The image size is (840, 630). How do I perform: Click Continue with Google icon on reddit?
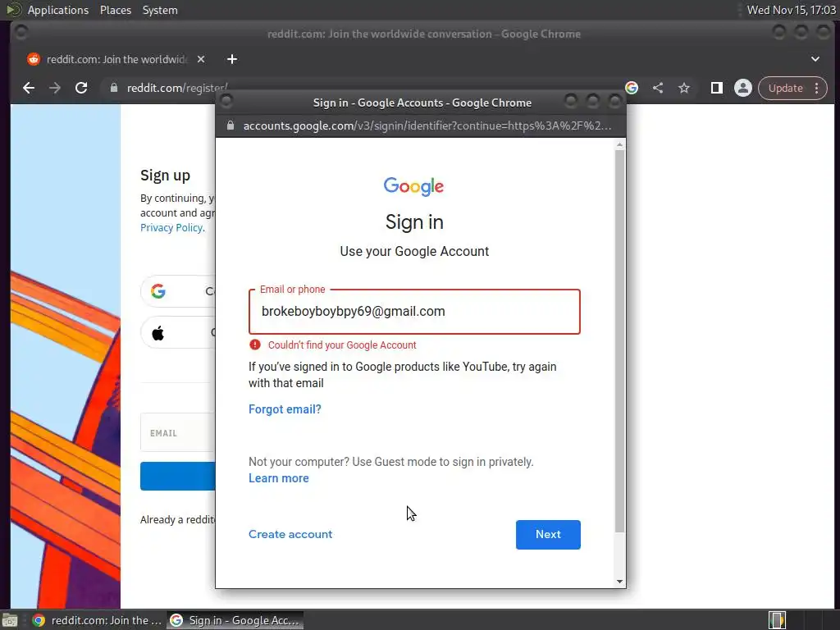pyautogui.click(x=158, y=291)
